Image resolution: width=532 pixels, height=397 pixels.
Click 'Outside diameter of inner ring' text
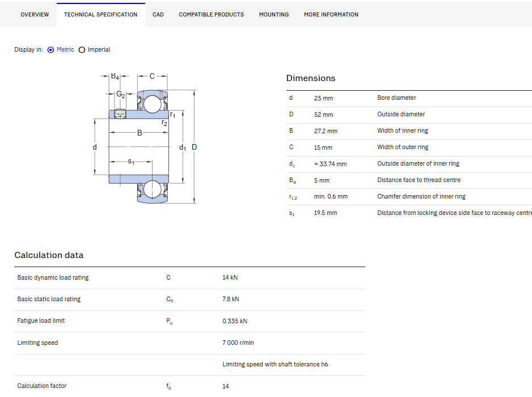[x=418, y=163]
